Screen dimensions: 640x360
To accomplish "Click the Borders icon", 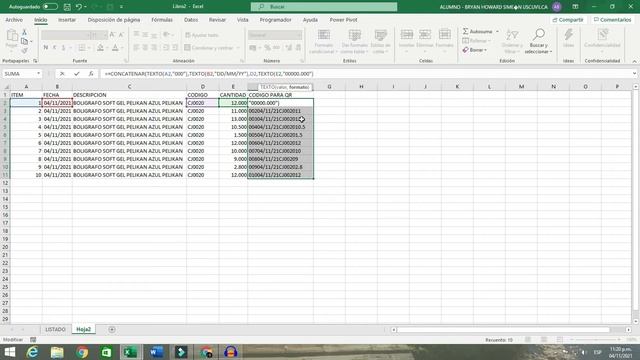I will pyautogui.click(x=82, y=48).
